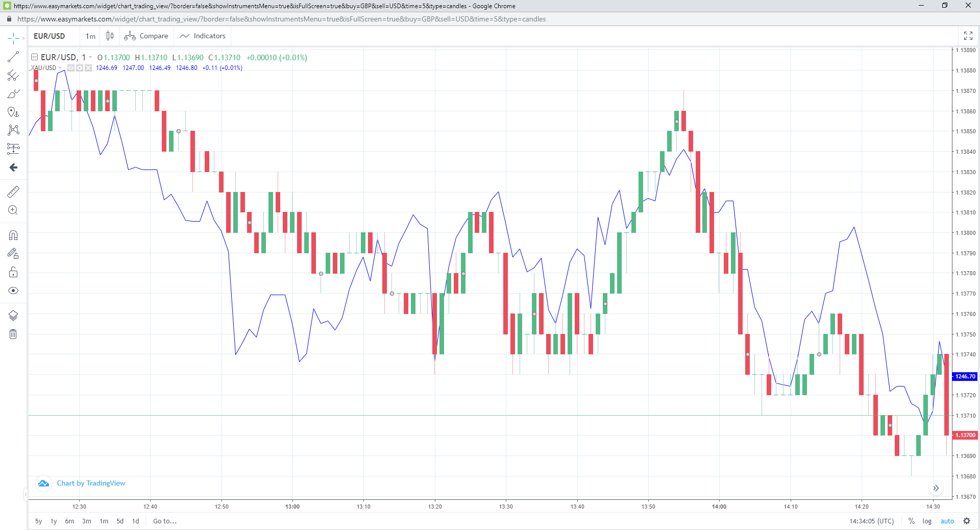Set the range to 6m
This screenshot has height=530, width=980.
[69, 521]
